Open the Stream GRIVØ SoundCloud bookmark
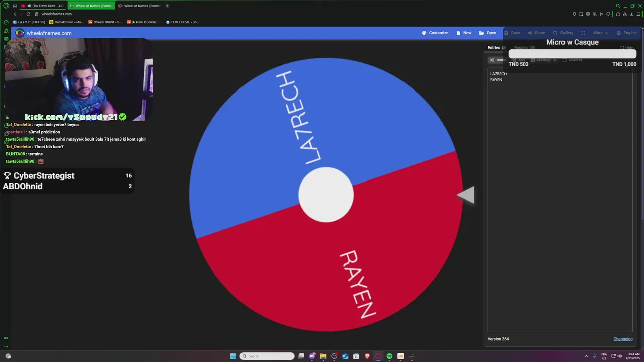 pyautogui.click(x=105, y=22)
